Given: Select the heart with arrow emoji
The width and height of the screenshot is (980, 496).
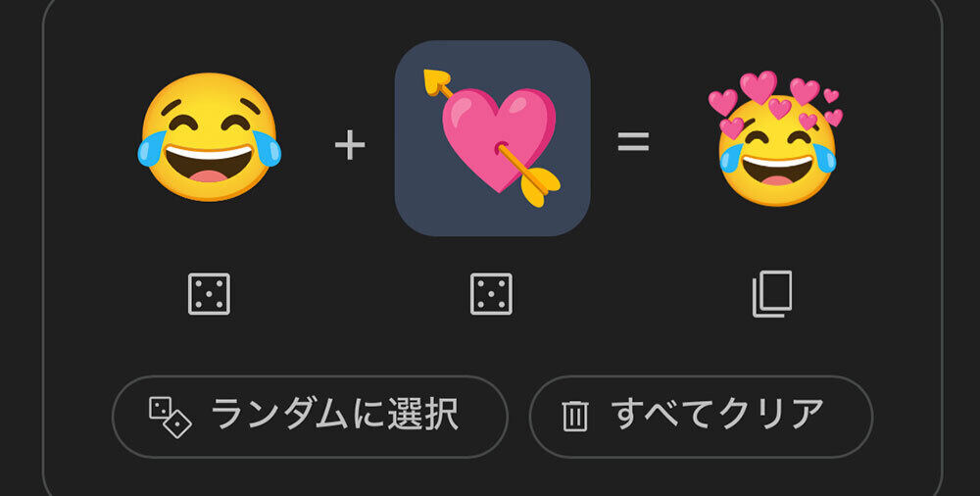Looking at the screenshot, I should pyautogui.click(x=492, y=138).
